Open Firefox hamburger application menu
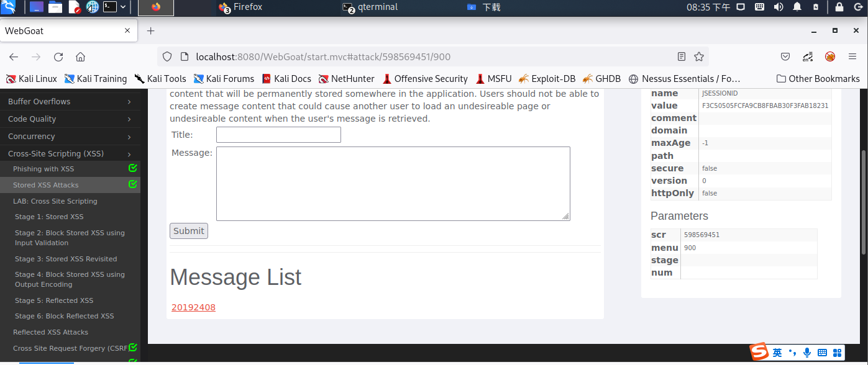 [x=852, y=56]
